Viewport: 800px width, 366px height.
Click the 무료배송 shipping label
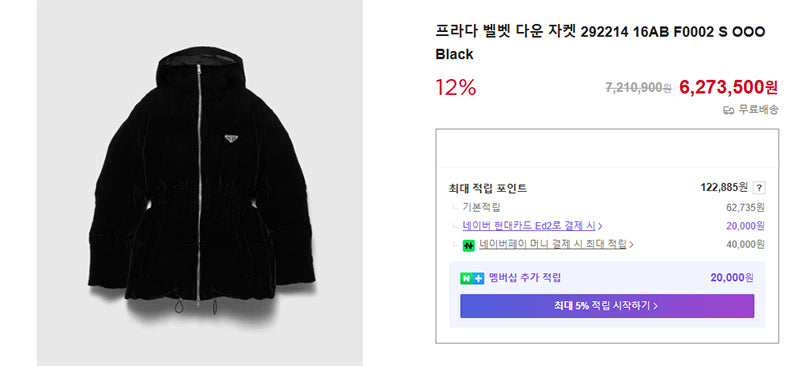(x=758, y=110)
